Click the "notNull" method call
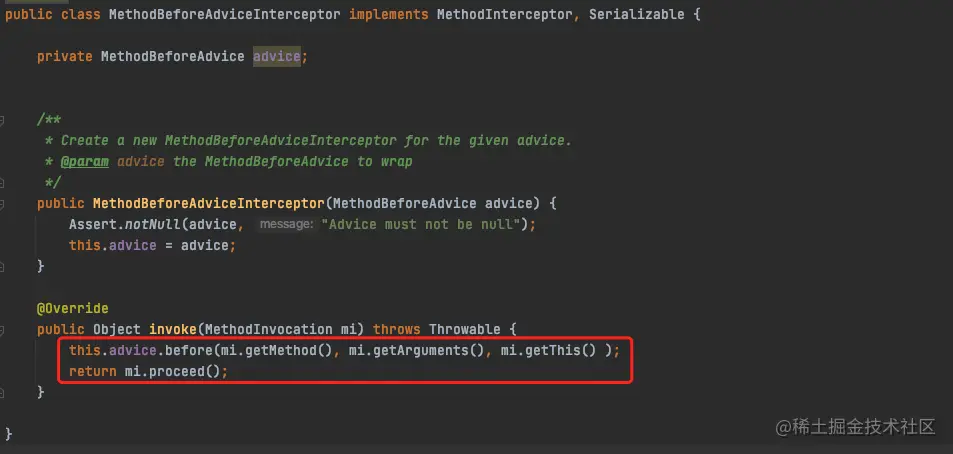Viewport: 953px width, 454px height. tap(153, 224)
